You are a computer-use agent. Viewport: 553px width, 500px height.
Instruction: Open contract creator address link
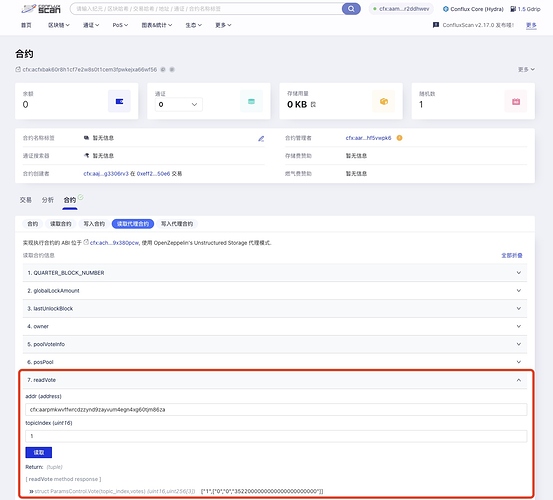pos(106,173)
